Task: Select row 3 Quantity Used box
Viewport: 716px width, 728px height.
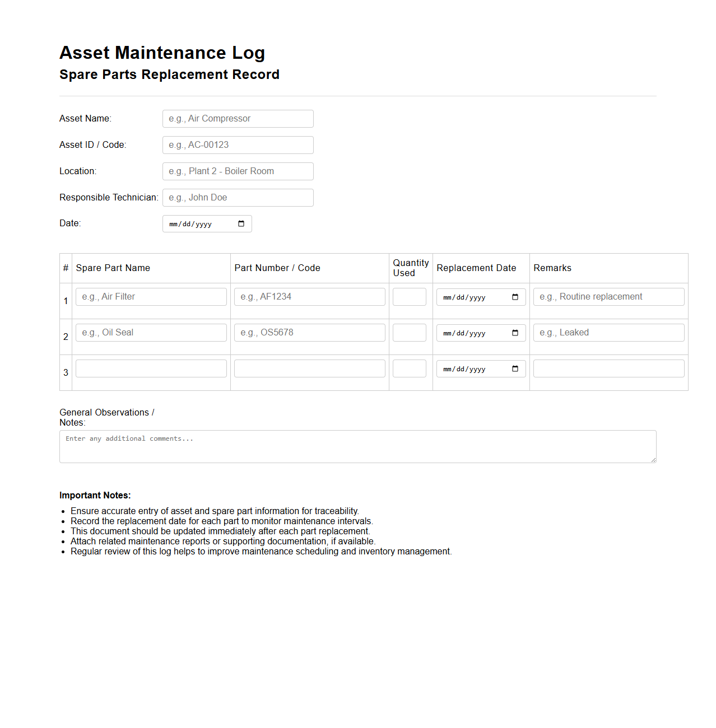Action: click(x=409, y=368)
